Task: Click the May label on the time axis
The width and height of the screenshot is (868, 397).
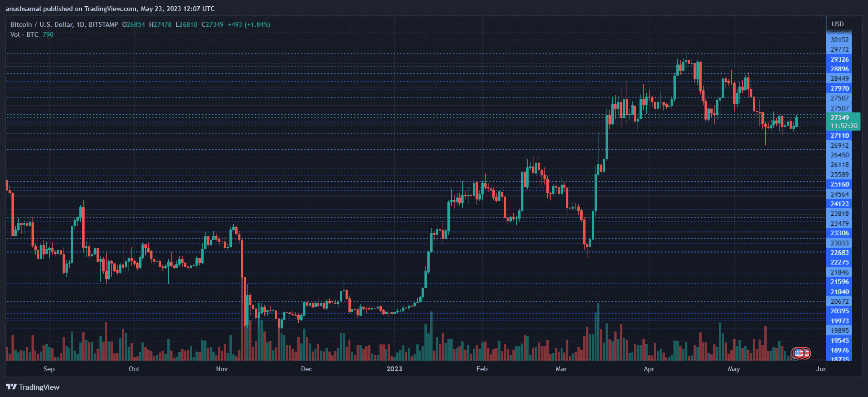Action: coord(734,369)
